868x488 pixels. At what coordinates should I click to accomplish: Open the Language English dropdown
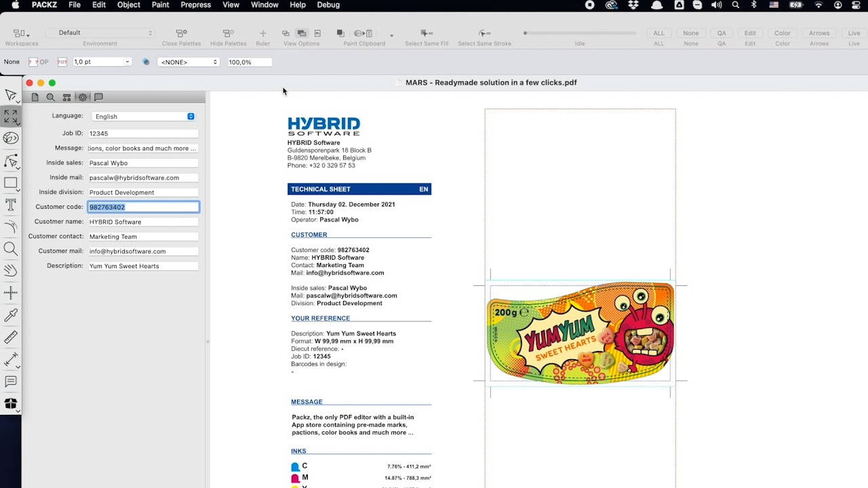coord(143,117)
